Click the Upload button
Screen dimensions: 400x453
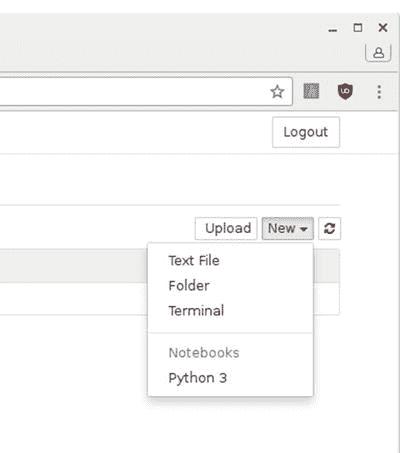pos(226,228)
